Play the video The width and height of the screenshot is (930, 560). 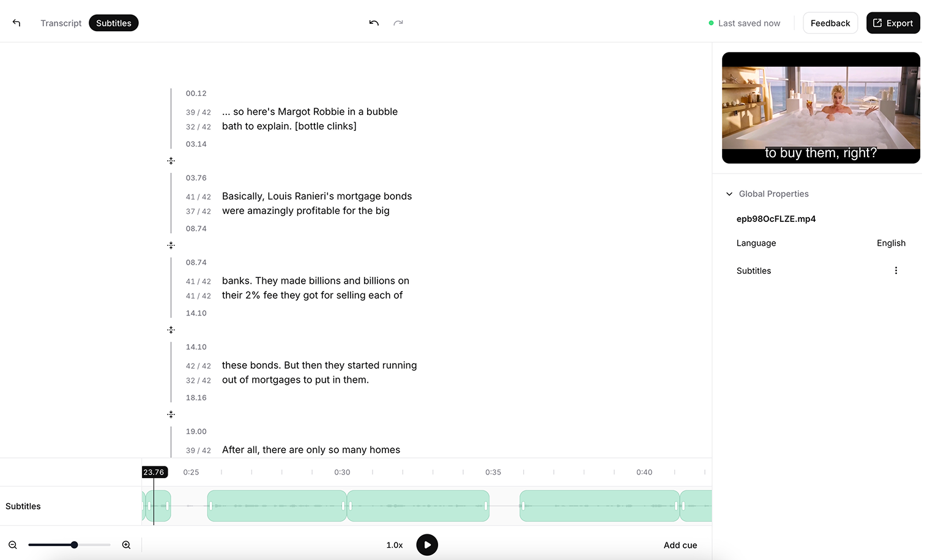[x=427, y=545]
